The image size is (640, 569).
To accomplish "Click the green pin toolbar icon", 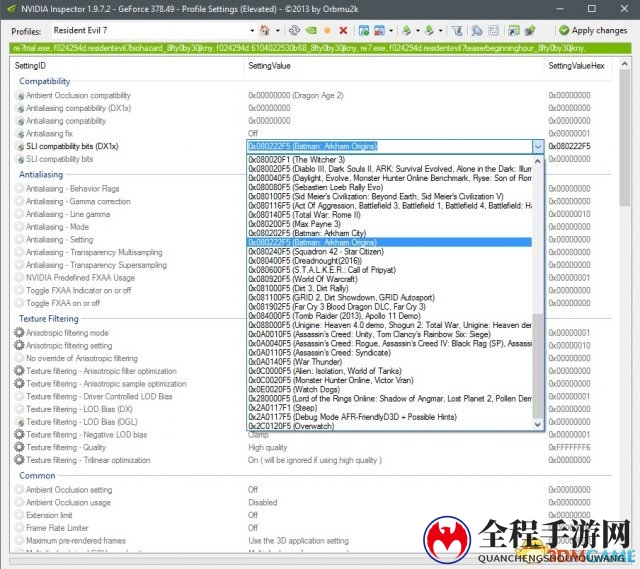I will (x=530, y=30).
